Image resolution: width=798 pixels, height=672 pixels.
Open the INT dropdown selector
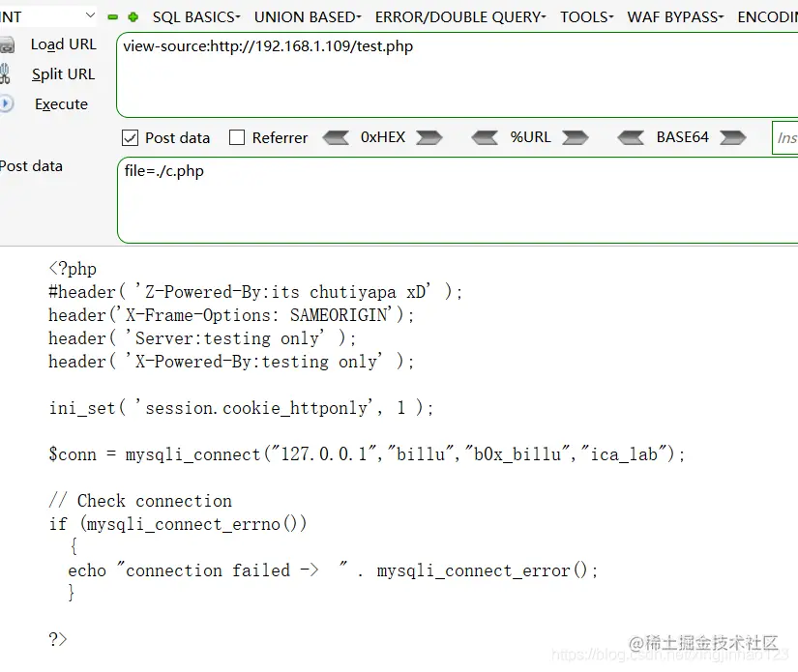[x=47, y=16]
